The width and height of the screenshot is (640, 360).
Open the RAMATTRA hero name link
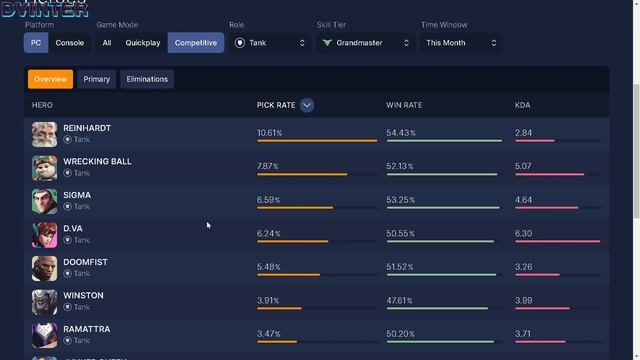(87, 329)
